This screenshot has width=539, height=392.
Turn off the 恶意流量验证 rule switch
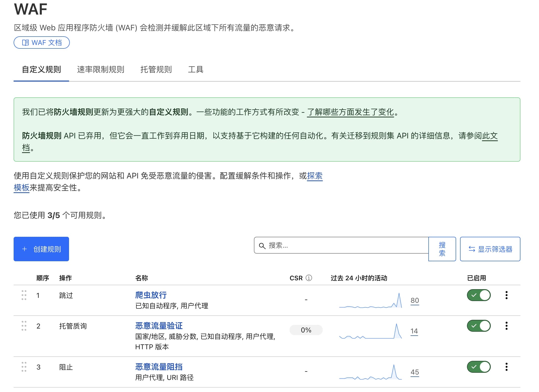[479, 326]
